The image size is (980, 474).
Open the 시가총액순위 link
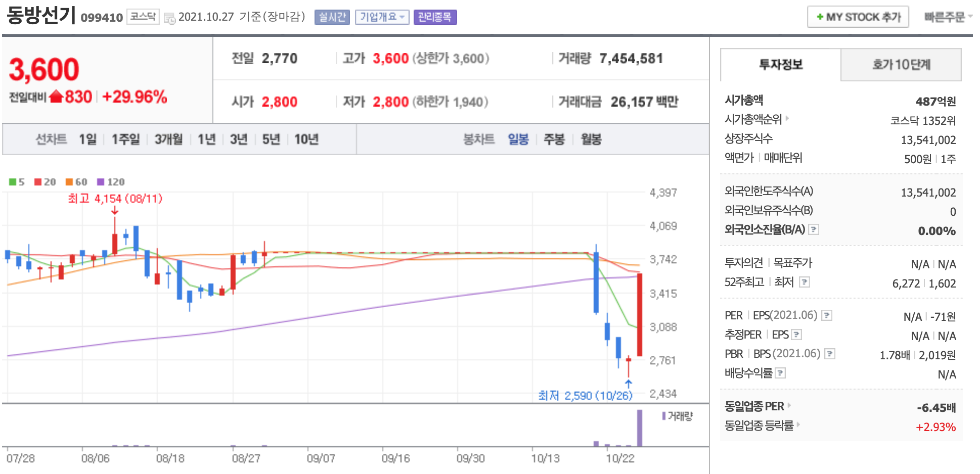pos(756,119)
